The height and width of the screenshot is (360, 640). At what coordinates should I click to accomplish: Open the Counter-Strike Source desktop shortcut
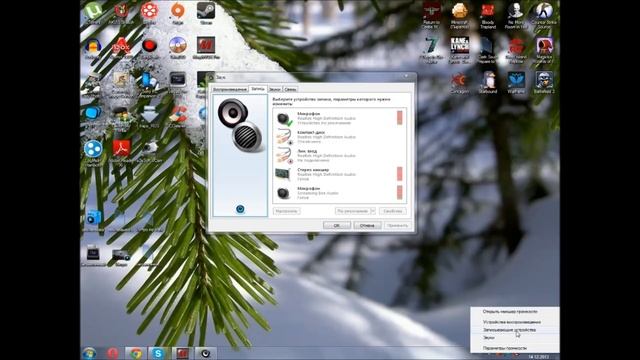[x=544, y=15]
